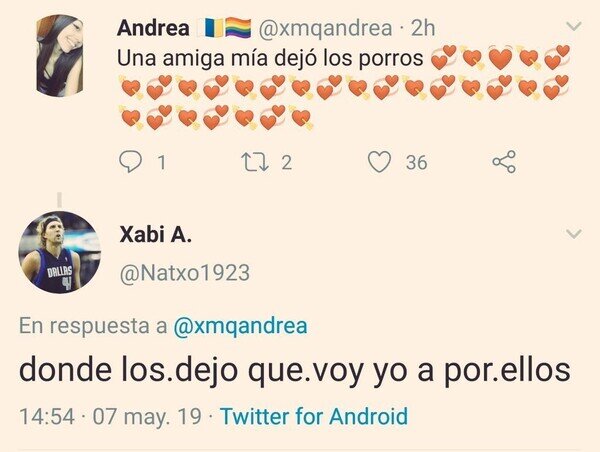
Task: Click the retweet count 2
Action: [287, 163]
